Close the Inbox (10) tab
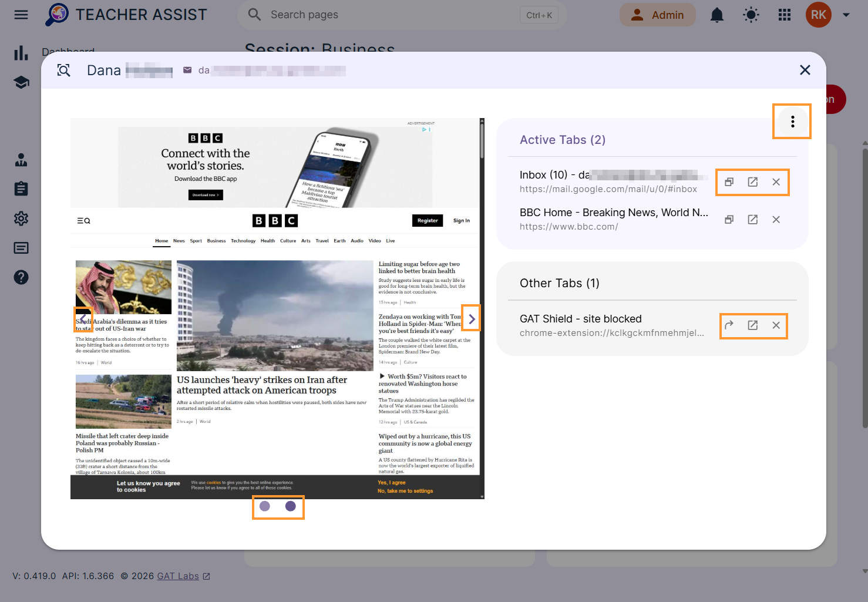The image size is (868, 602). 776,182
